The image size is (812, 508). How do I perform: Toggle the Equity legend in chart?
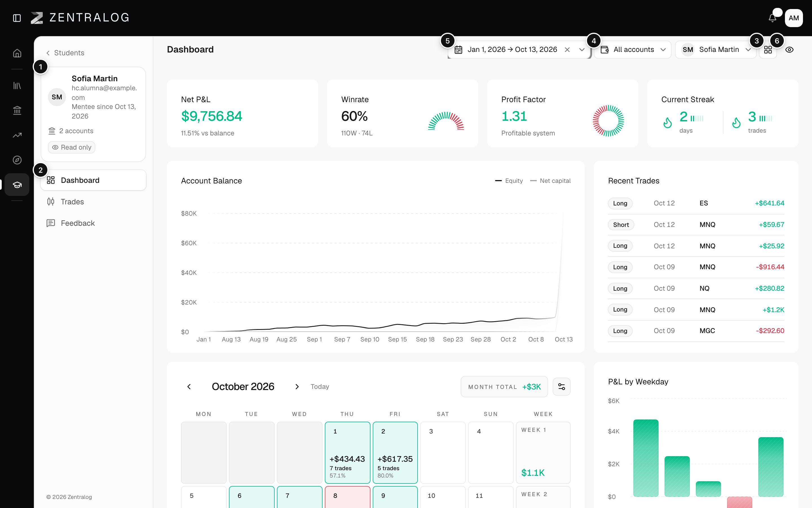point(509,181)
